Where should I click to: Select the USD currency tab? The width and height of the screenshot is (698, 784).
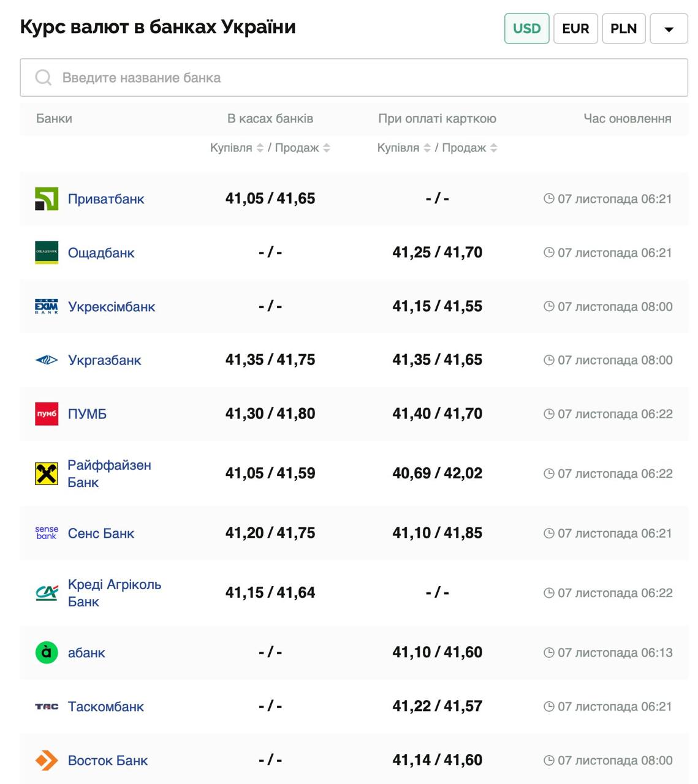[526, 29]
